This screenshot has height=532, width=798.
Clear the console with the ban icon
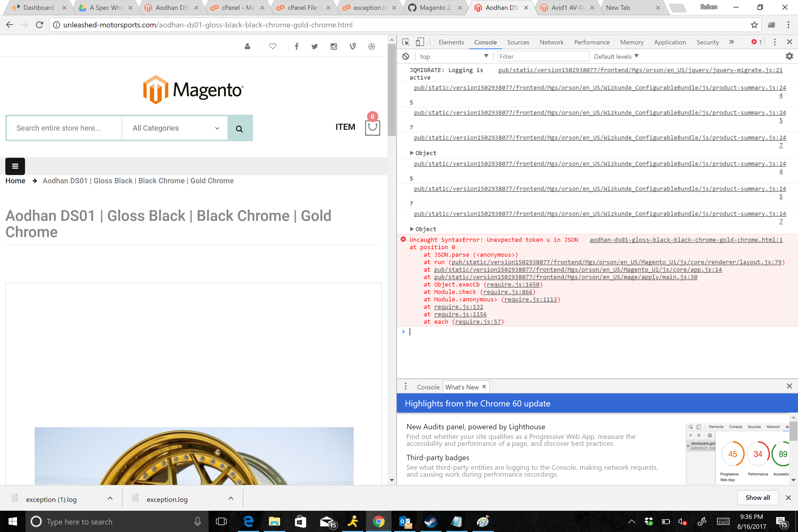click(405, 56)
